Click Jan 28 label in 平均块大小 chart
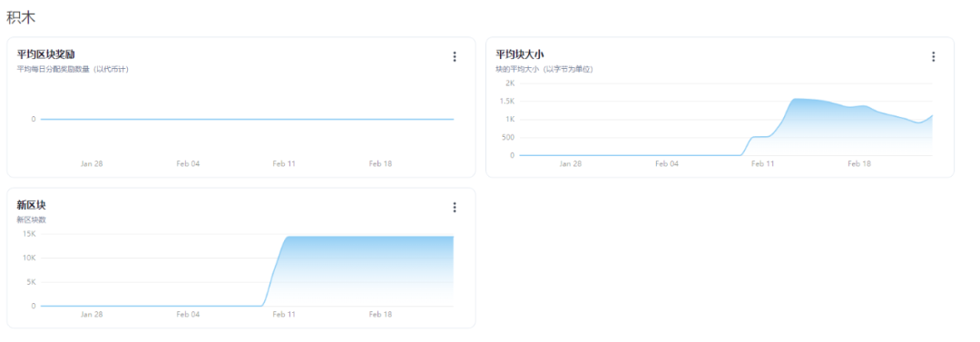 (x=570, y=164)
